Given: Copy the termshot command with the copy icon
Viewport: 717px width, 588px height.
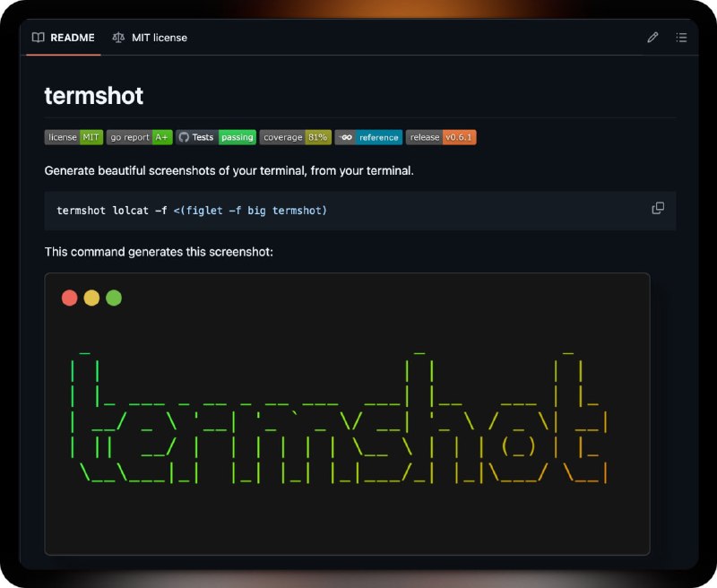Looking at the screenshot, I should [x=658, y=209].
